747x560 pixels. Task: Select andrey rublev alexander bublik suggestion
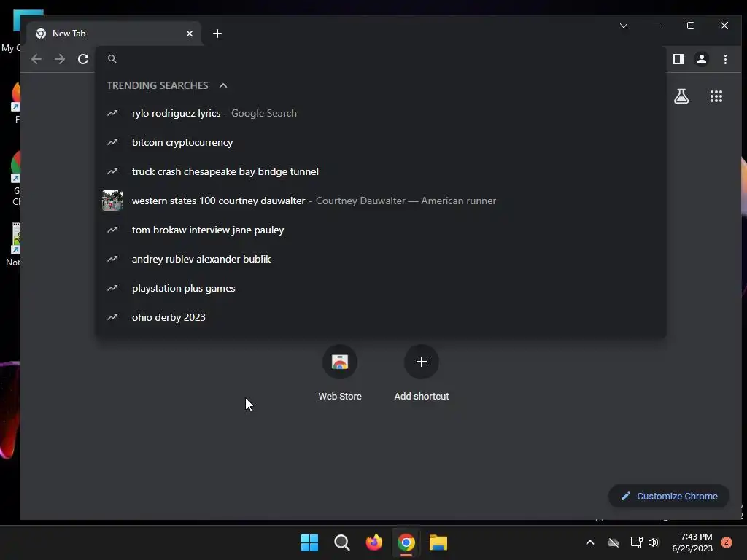pyautogui.click(x=381, y=259)
